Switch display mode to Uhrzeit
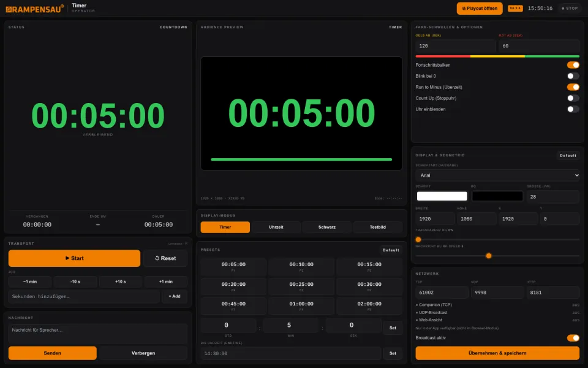The width and height of the screenshot is (588, 368). (x=276, y=227)
